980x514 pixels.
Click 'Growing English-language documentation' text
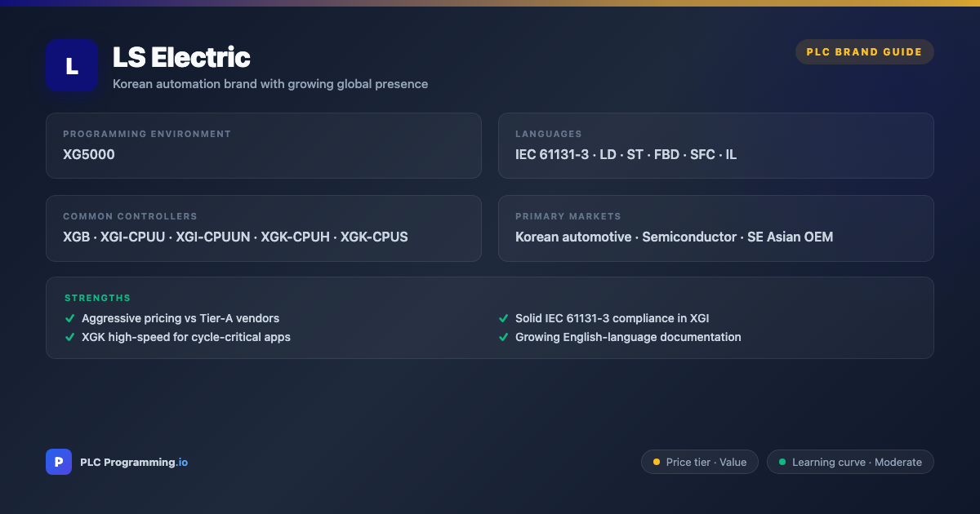[x=628, y=337]
